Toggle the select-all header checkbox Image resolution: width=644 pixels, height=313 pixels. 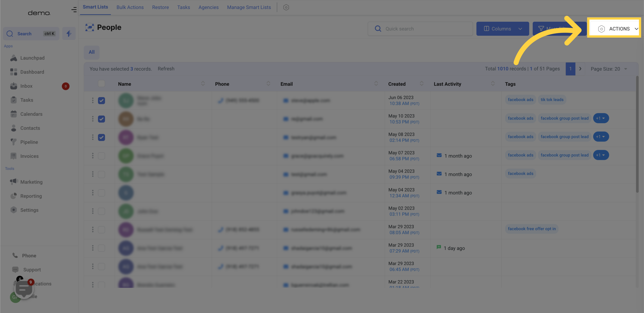pos(101,84)
